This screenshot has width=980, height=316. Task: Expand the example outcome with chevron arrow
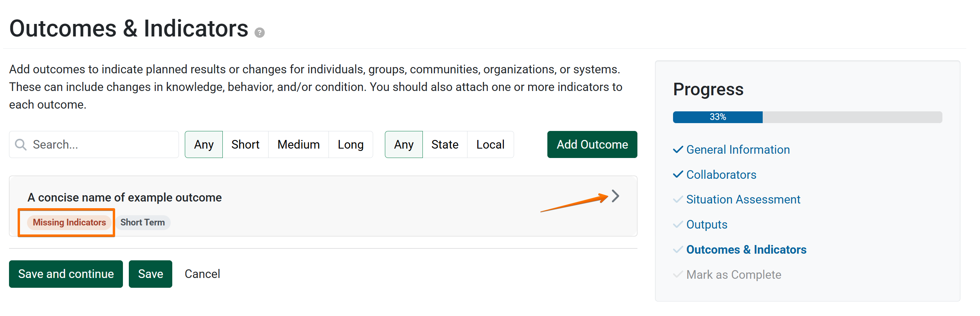615,196
